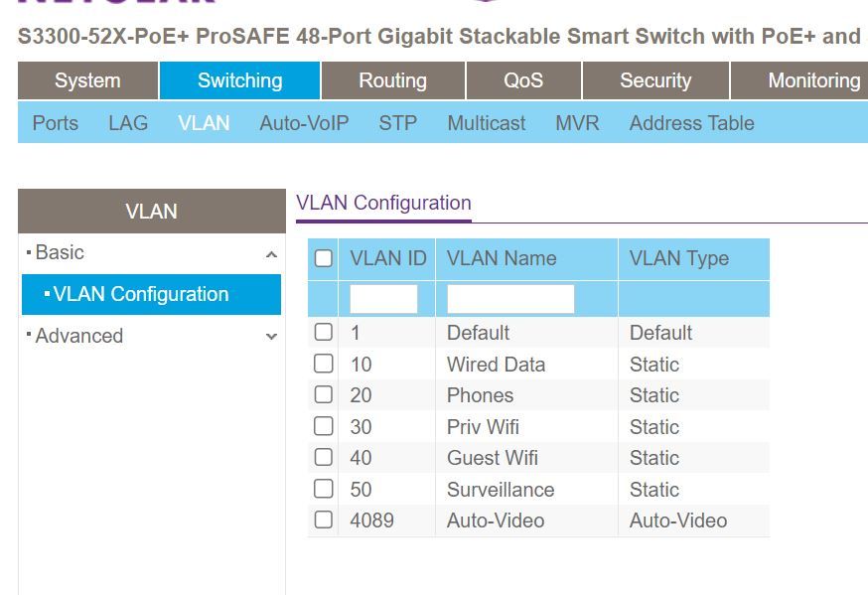
Task: Check the select-all VLANs header checkbox
Action: 323,259
